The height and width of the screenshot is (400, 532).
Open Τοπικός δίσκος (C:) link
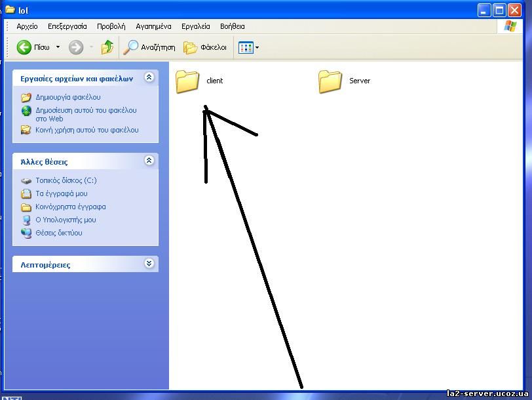pos(66,180)
